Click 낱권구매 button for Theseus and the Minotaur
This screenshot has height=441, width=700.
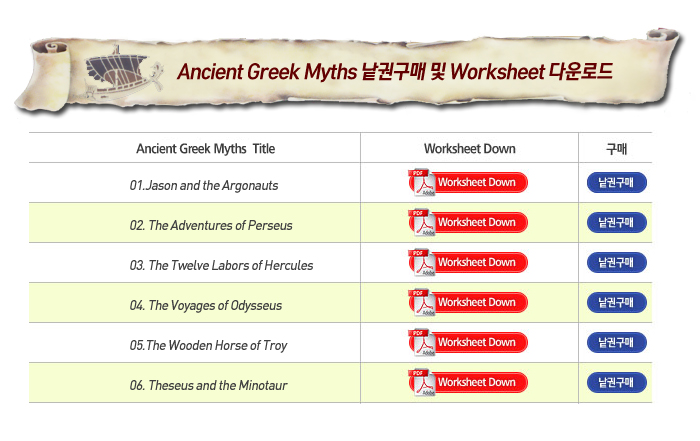coord(617,383)
